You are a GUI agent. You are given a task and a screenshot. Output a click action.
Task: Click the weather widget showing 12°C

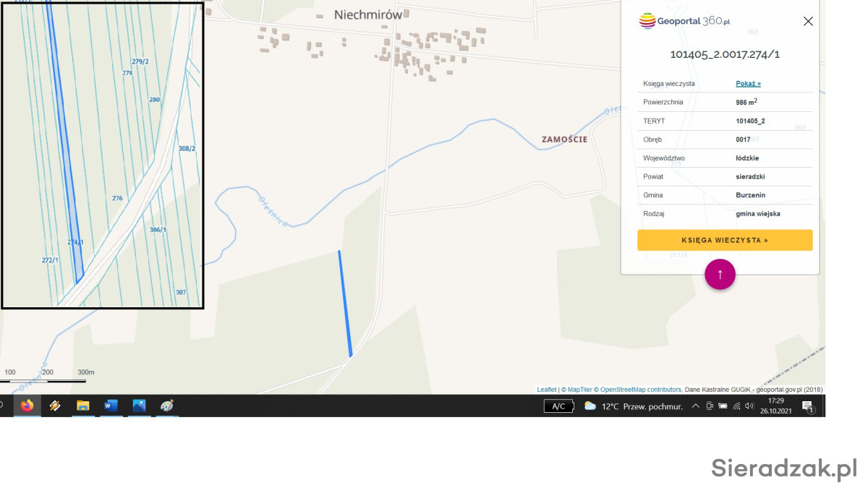(x=634, y=406)
